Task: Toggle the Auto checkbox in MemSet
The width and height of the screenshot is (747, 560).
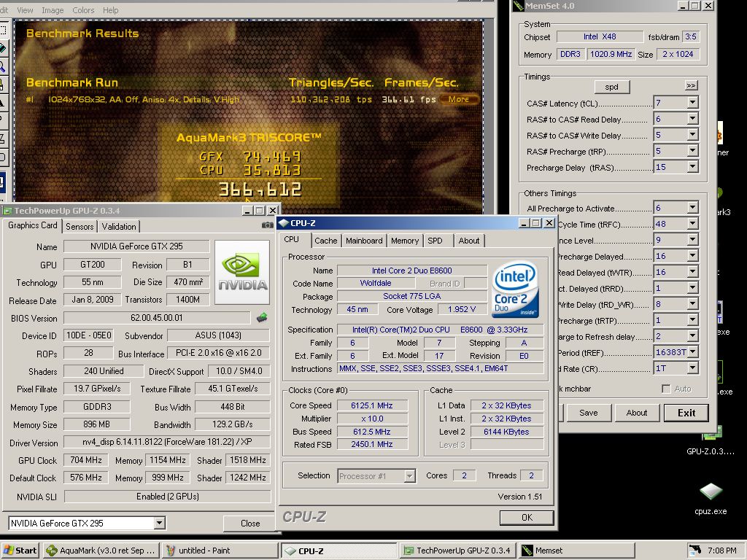Action: [667, 389]
